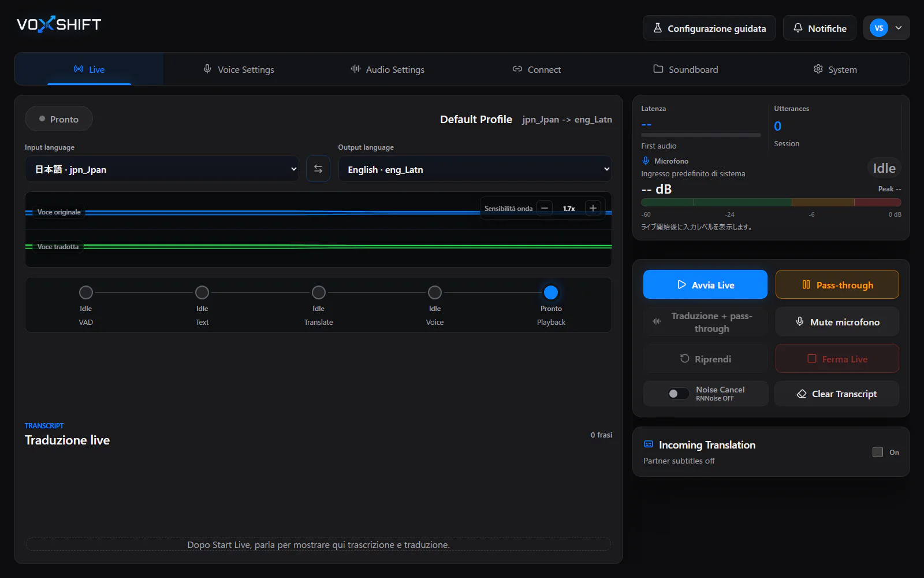The width and height of the screenshot is (924, 578).
Task: Open the Connect tab
Action: click(536, 69)
